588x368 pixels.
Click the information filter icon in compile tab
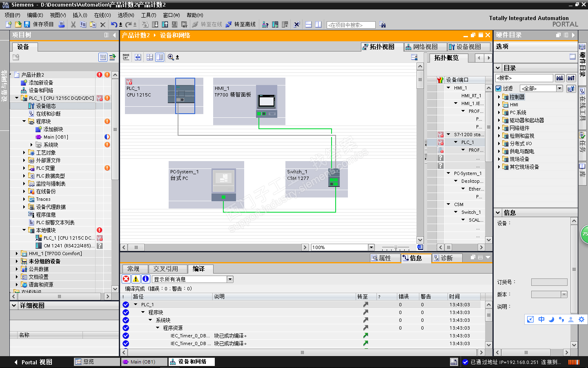tap(146, 279)
